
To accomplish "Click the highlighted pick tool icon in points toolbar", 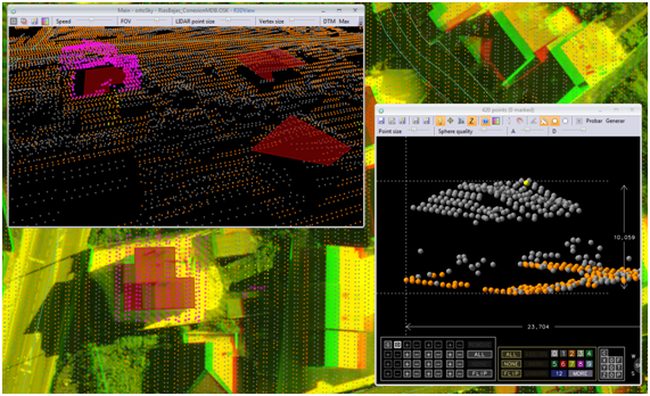I will tap(544, 121).
